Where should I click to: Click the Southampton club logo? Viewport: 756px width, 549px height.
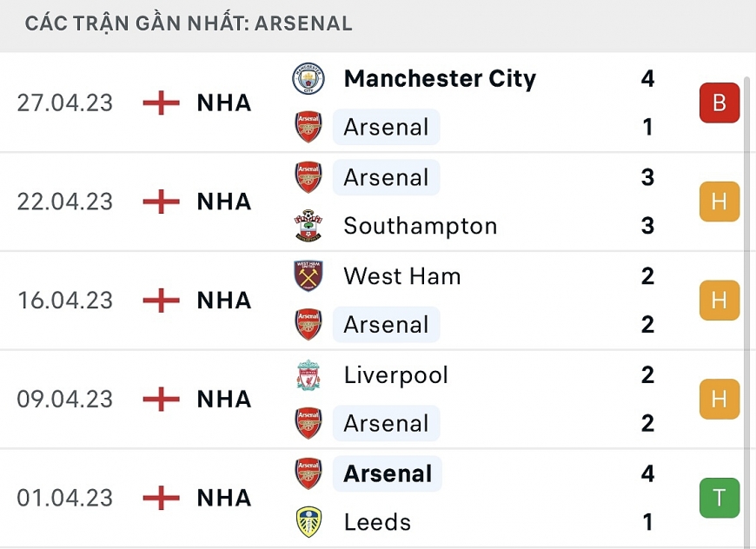308,226
